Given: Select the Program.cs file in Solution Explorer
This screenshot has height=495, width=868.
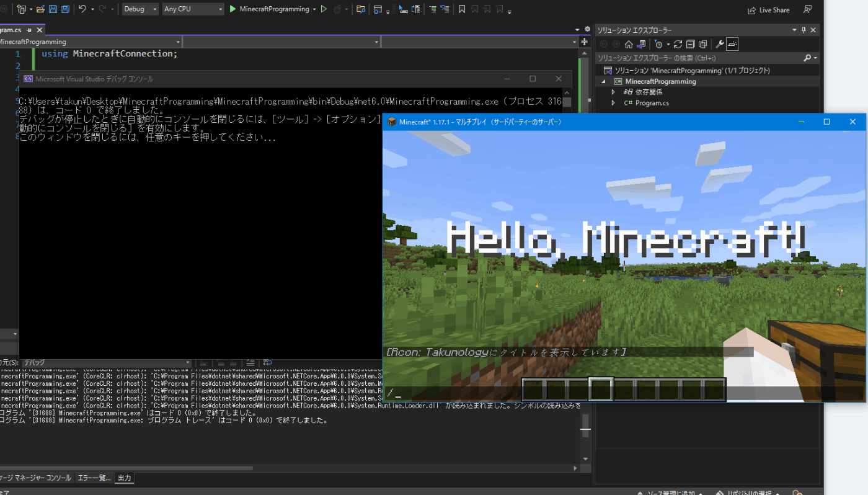Looking at the screenshot, I should (652, 103).
